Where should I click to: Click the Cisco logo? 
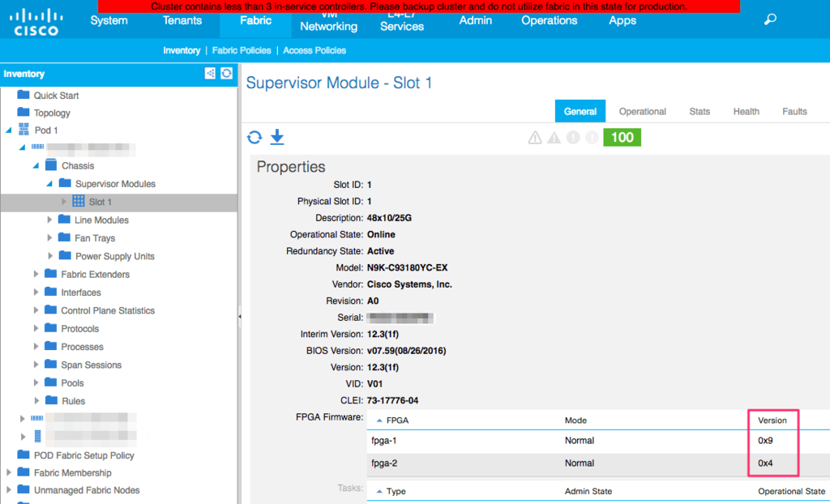pyautogui.click(x=36, y=22)
